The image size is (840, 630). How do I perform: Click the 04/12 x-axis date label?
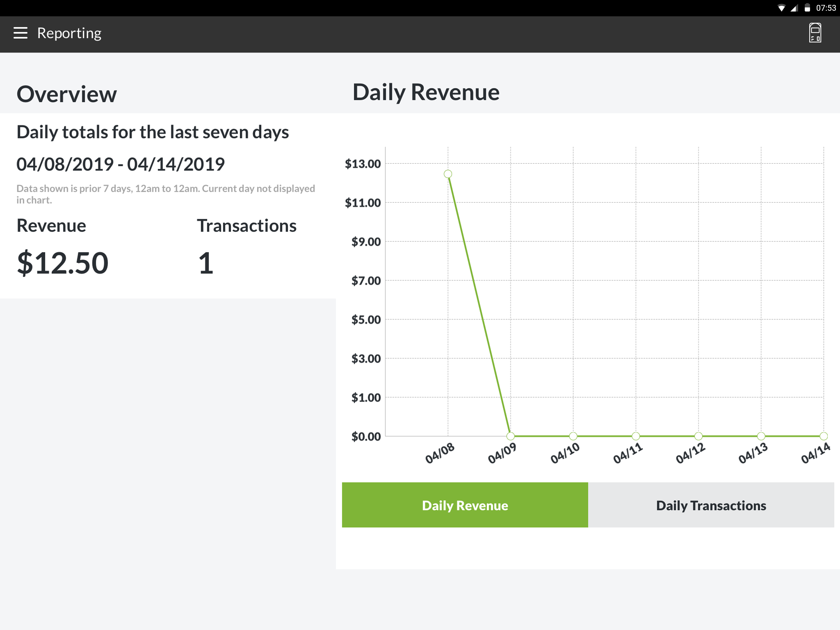pos(690,453)
